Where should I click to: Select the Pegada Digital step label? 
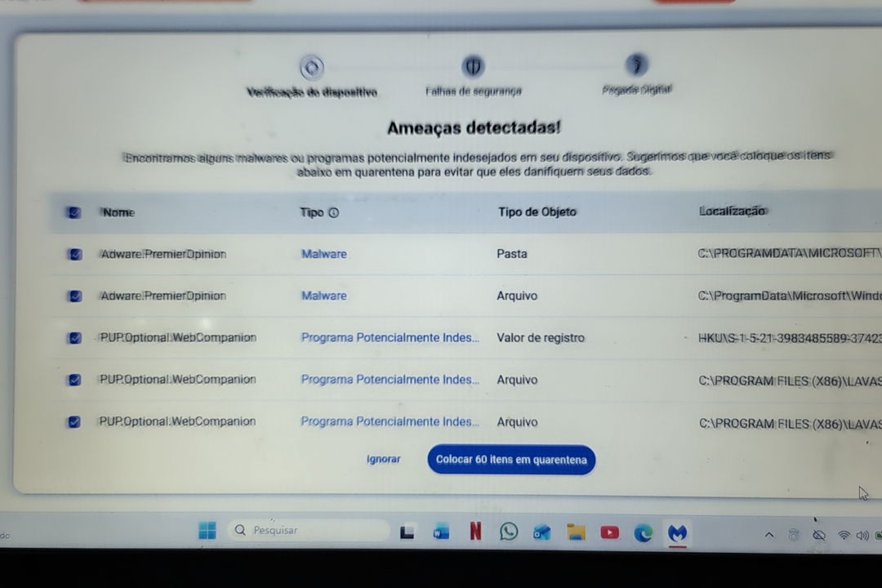(636, 90)
